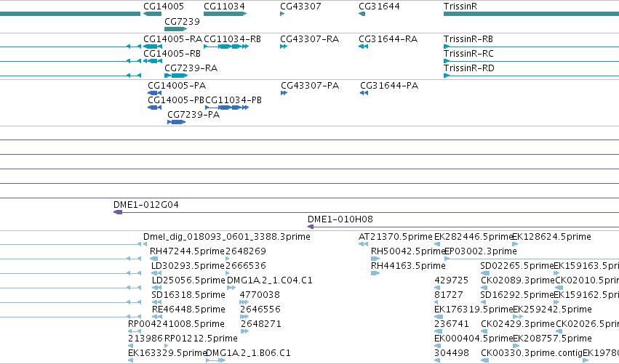Click DMG1A.2_1.C04.C1 alignment
619x364 pixels.
[x=270, y=280]
